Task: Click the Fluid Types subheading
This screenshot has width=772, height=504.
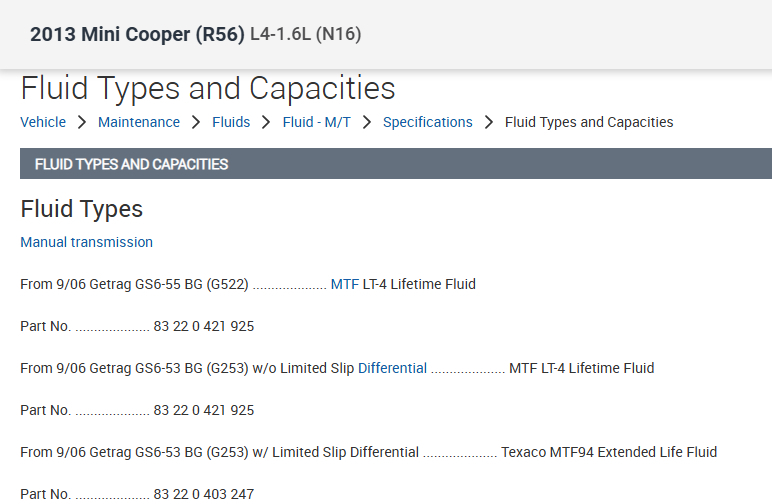Action: (x=81, y=209)
